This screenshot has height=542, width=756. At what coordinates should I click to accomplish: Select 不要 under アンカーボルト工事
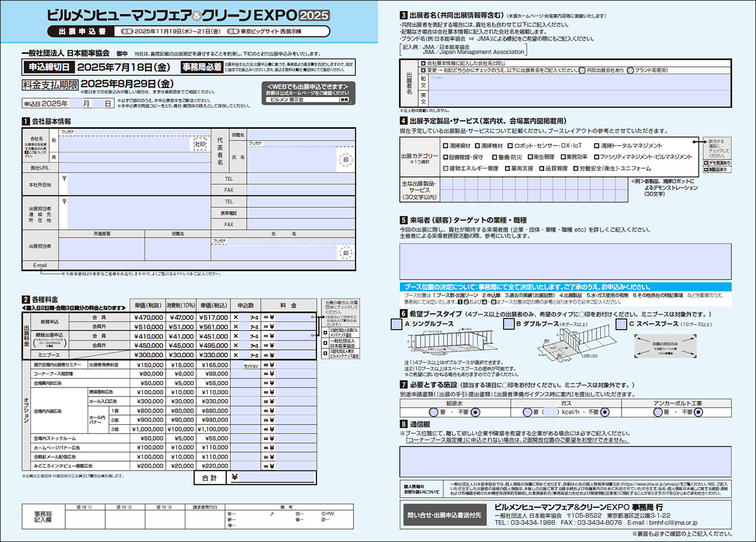click(698, 412)
